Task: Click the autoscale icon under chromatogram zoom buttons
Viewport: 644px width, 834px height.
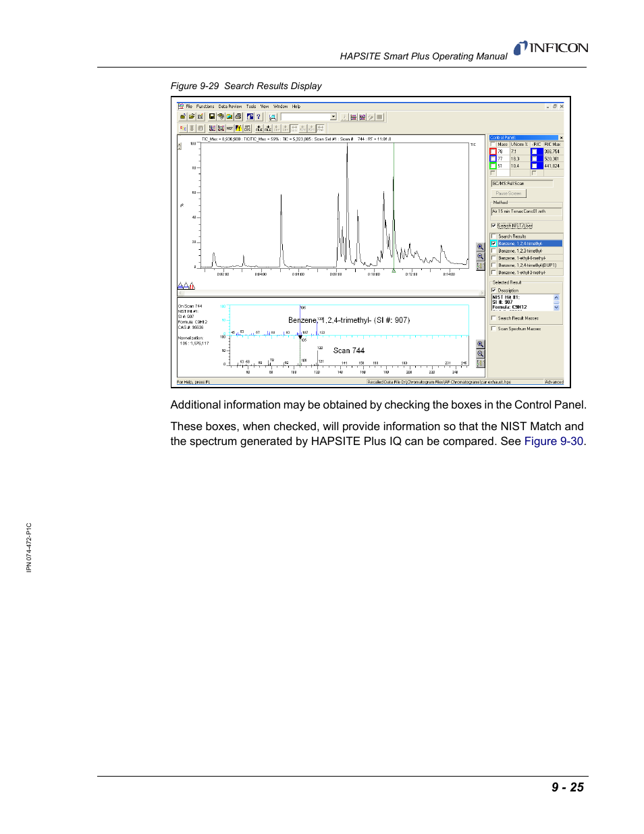Action: tap(480, 266)
